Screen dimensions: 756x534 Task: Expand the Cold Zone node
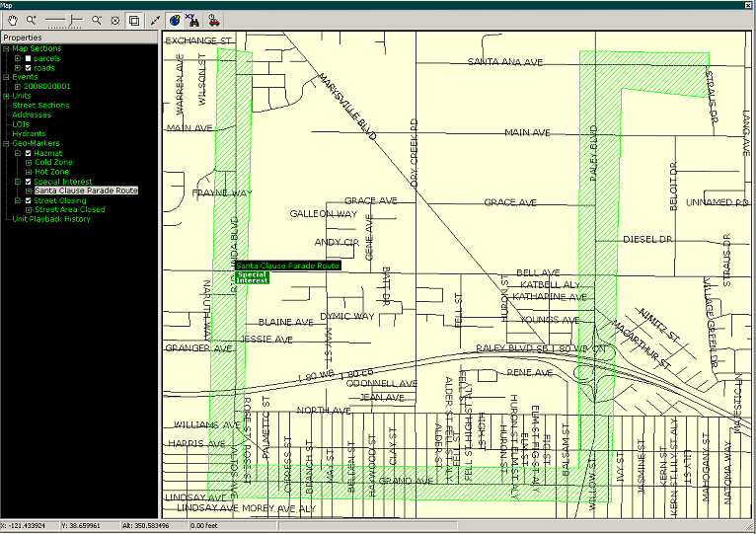pyautogui.click(x=29, y=162)
